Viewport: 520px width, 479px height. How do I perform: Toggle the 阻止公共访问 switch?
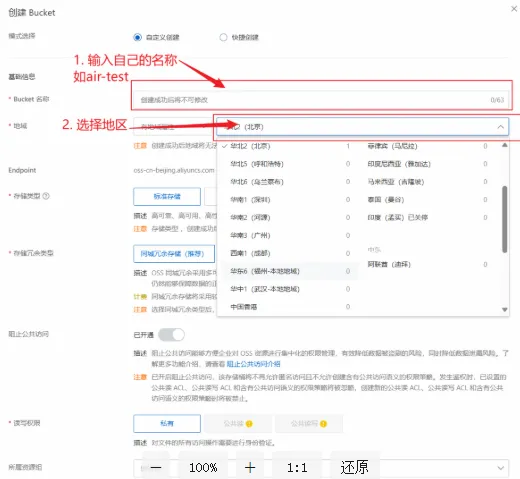pos(171,334)
